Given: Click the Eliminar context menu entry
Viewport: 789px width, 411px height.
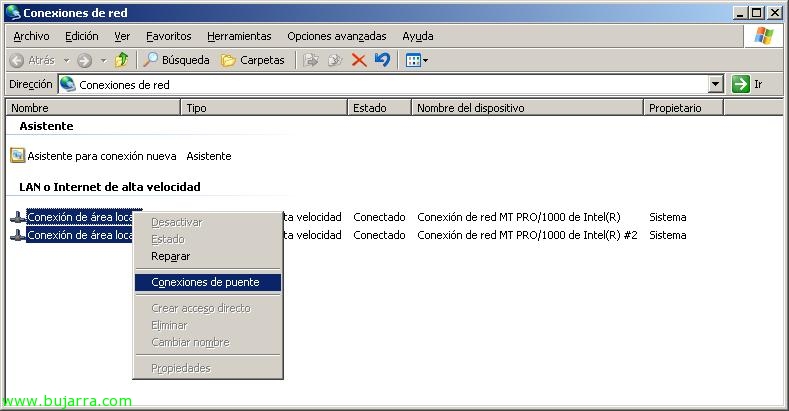Looking at the screenshot, I should pyautogui.click(x=208, y=325).
